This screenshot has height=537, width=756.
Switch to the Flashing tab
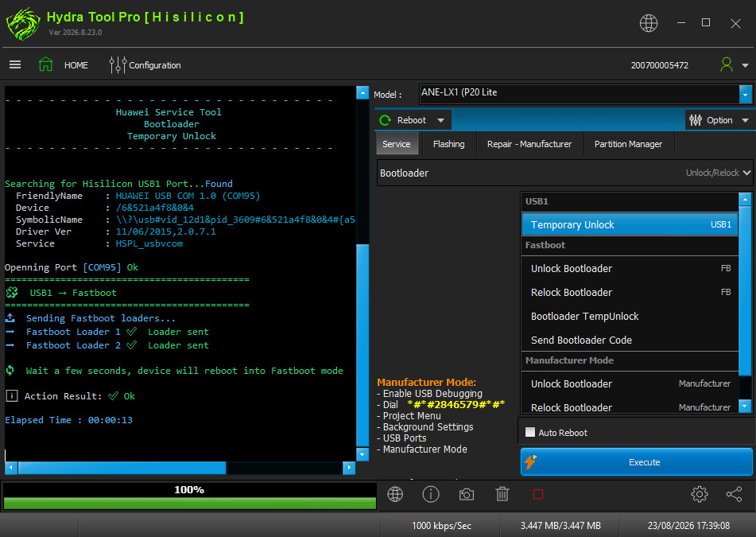coord(448,144)
